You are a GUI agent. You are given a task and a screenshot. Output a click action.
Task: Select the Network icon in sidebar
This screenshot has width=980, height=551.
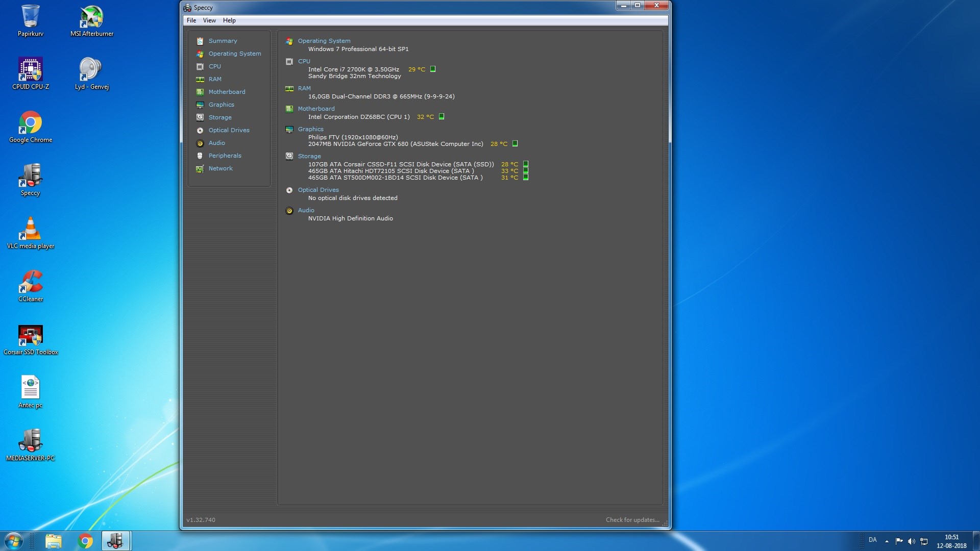click(x=200, y=168)
